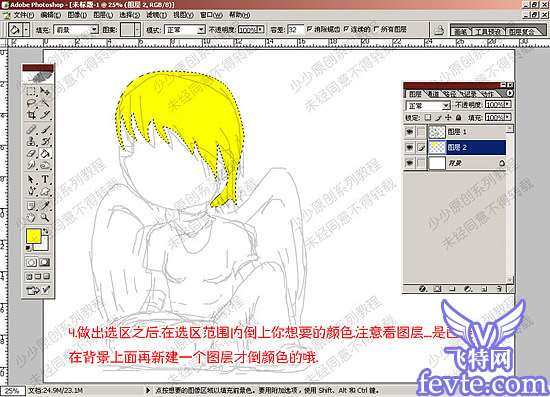
Task: Switch to the Channels tab
Action: pyautogui.click(x=432, y=94)
